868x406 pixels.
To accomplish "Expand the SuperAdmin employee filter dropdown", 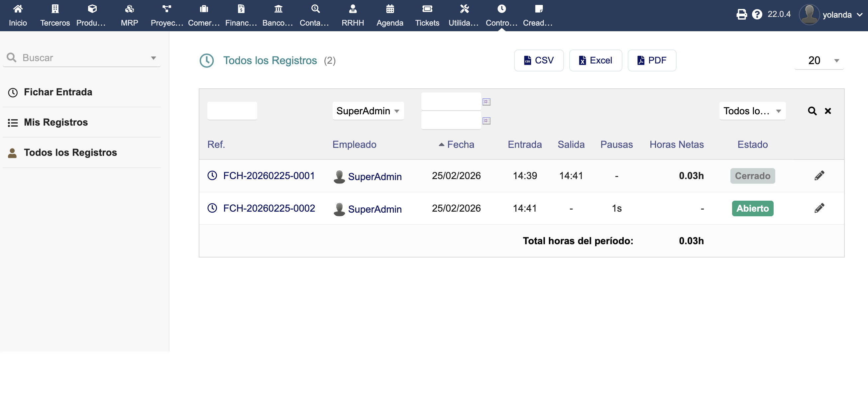I will pyautogui.click(x=368, y=111).
